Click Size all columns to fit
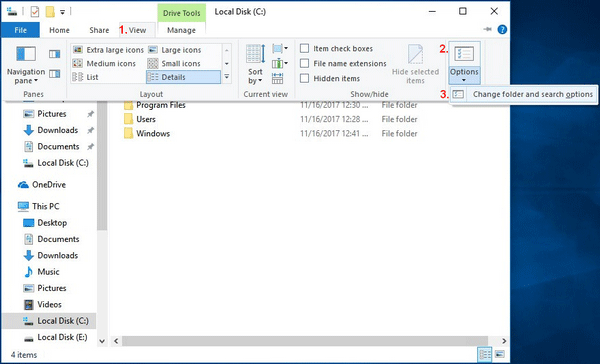 click(277, 78)
